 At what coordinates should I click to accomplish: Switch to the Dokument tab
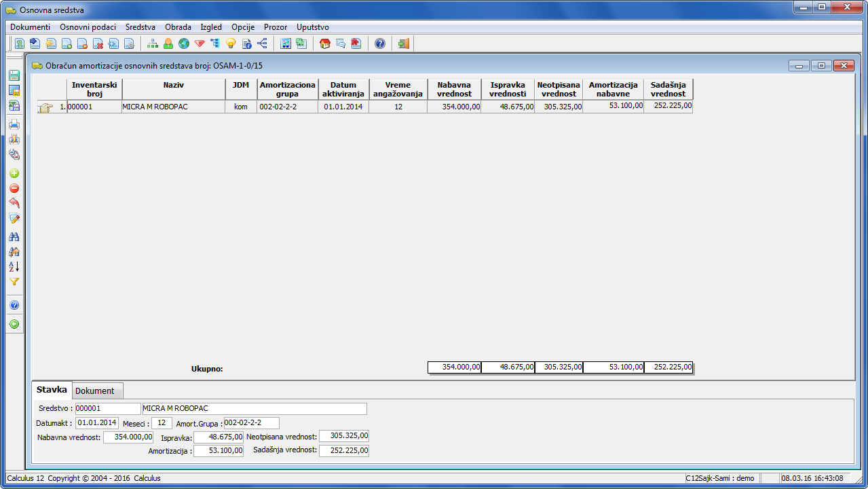[95, 391]
